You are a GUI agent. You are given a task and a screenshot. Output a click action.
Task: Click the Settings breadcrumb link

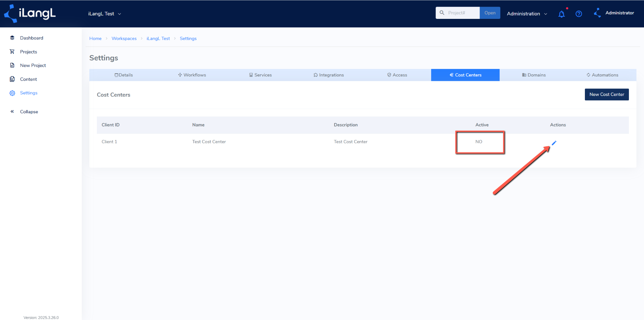click(188, 38)
